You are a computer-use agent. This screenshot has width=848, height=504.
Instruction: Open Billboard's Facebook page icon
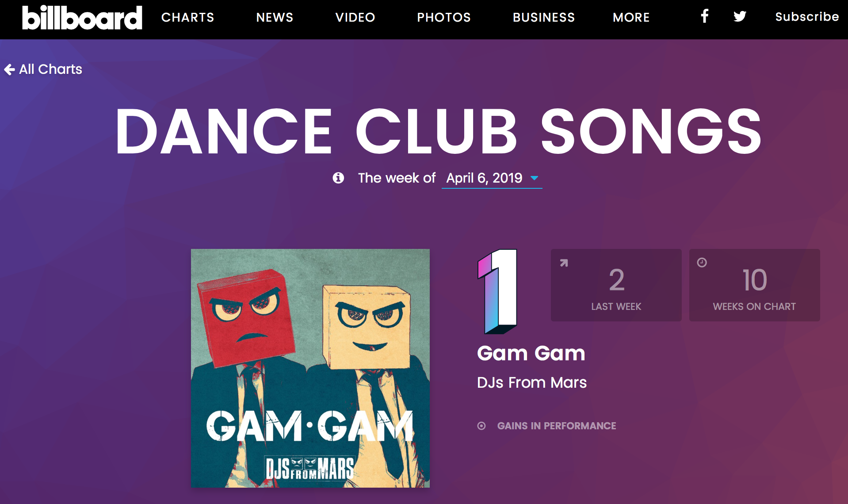705,16
